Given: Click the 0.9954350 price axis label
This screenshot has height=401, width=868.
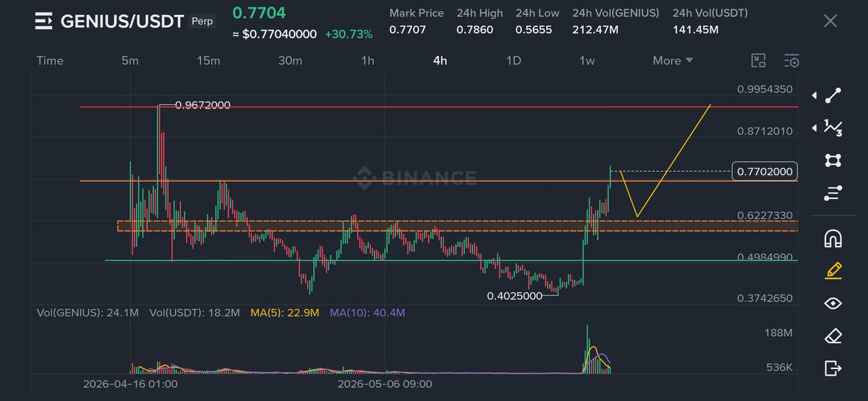Looking at the screenshot, I should point(766,90).
